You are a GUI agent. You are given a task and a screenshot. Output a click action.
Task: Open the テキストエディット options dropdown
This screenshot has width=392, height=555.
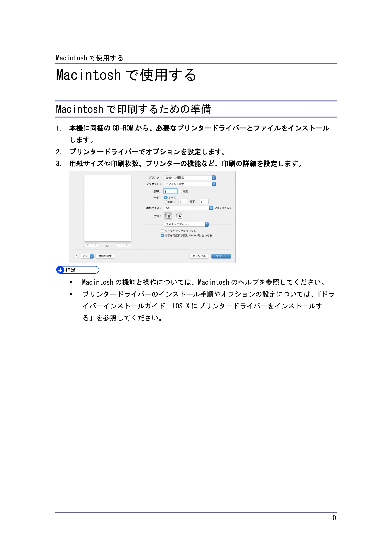tap(186, 224)
